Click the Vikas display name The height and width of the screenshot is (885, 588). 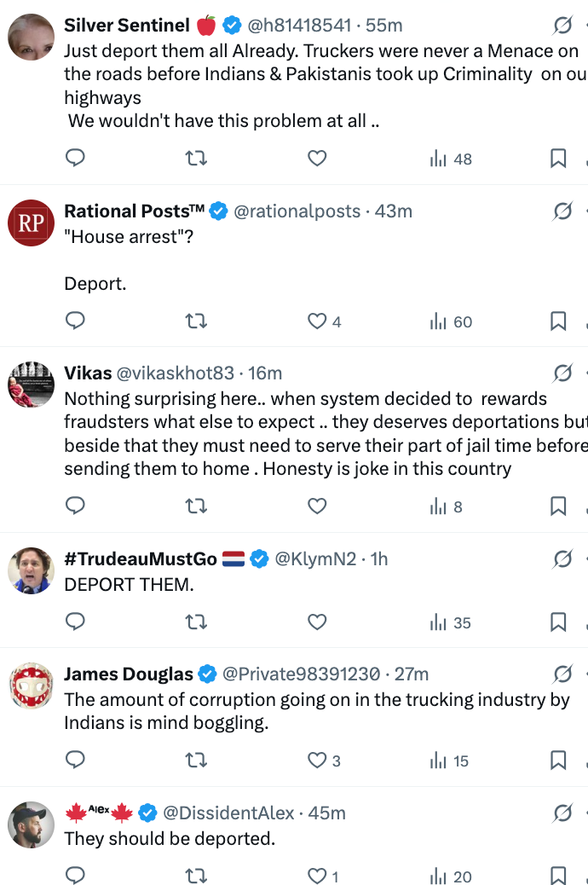tap(88, 373)
